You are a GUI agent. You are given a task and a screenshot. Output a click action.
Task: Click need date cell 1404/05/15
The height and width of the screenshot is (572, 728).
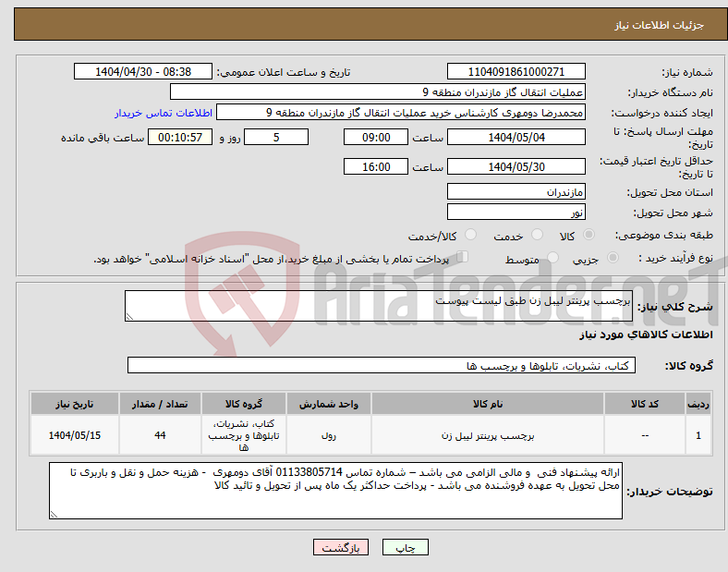coord(74,435)
